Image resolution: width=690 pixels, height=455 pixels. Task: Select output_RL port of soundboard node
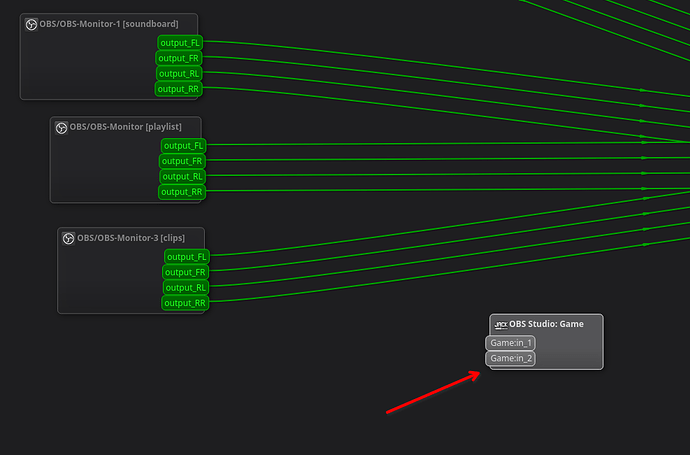pyautogui.click(x=179, y=74)
